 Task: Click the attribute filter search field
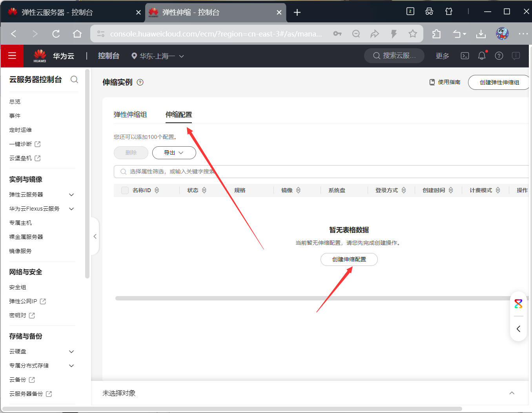pos(321,171)
